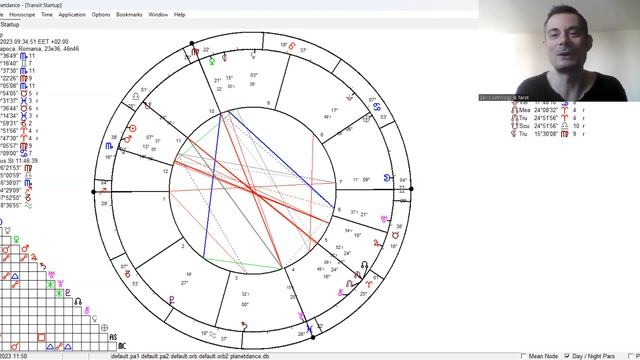Click the "Mea 24°08'32"" row in the right list

pyautogui.click(x=549, y=110)
